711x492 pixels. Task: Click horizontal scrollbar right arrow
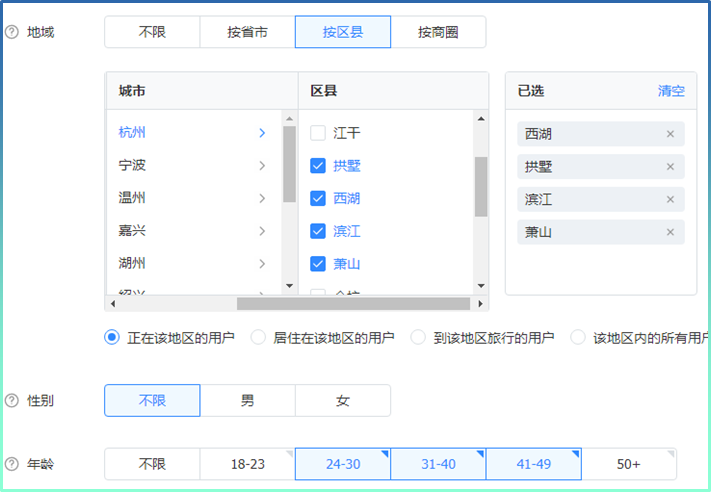point(481,303)
